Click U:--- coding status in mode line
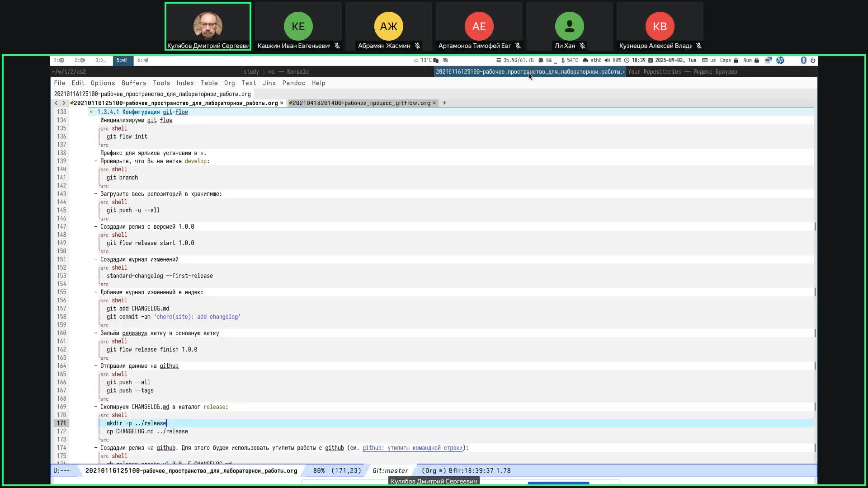The width and height of the screenshot is (868, 488). (x=61, y=471)
